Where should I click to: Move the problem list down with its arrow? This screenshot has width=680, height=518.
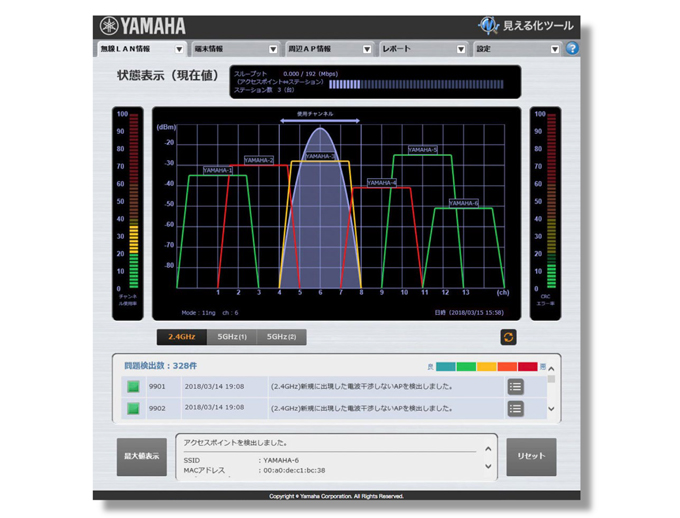(552, 409)
